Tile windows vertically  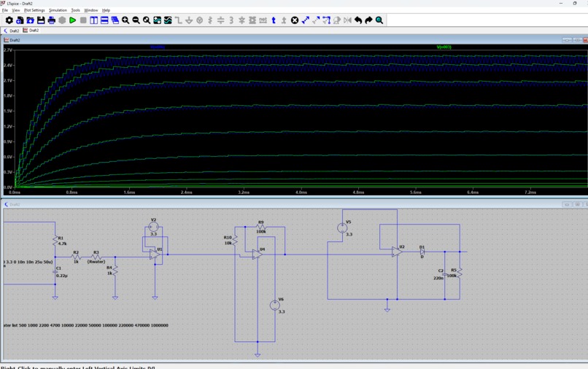(x=94, y=20)
